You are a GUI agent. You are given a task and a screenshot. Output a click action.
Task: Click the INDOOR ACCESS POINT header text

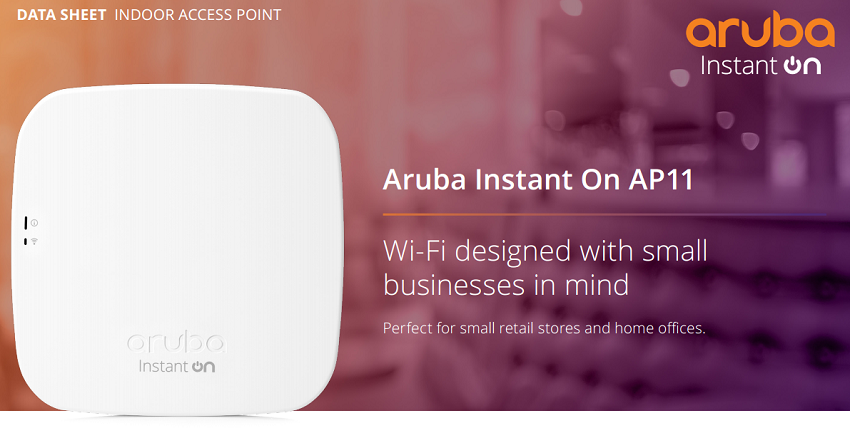pos(198,15)
